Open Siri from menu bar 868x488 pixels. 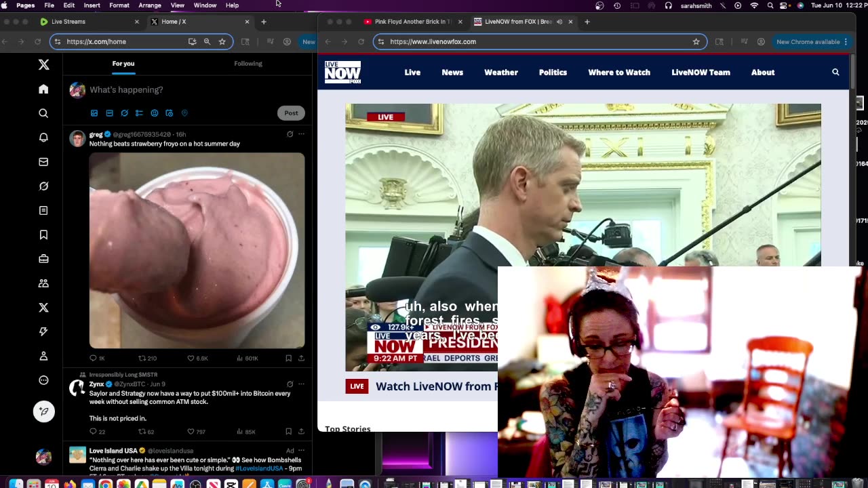[x=800, y=5]
